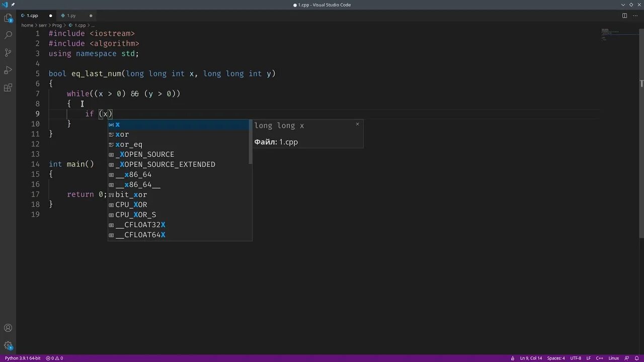Viewport: 644px width, 362px height.
Task: Select suggestion 'xor_eq' in autocomplete list
Action: click(x=179, y=144)
